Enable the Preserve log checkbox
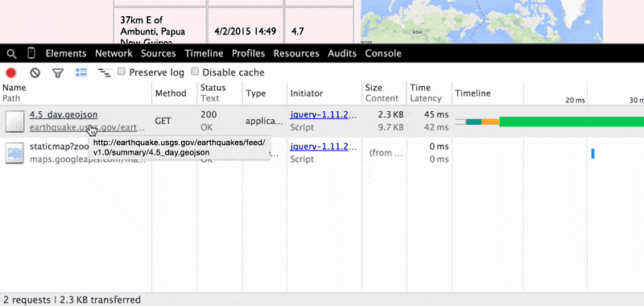644x306 pixels. (x=122, y=72)
